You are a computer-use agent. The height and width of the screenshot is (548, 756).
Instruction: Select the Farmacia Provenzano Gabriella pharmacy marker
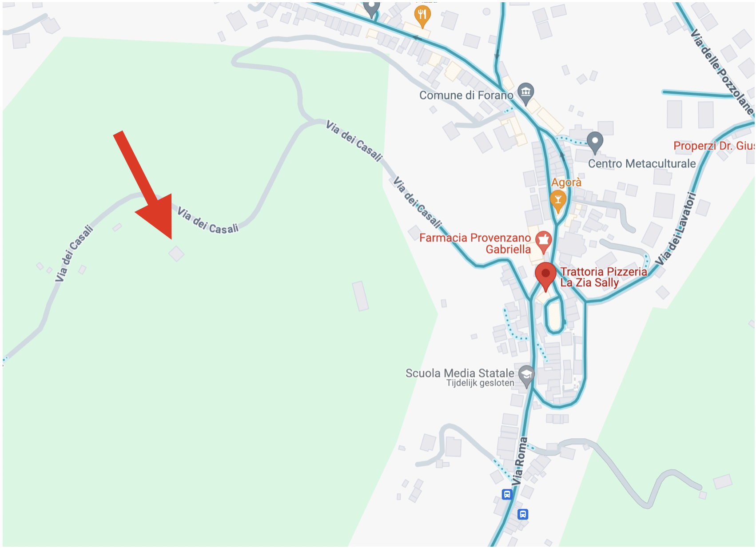pyautogui.click(x=543, y=242)
